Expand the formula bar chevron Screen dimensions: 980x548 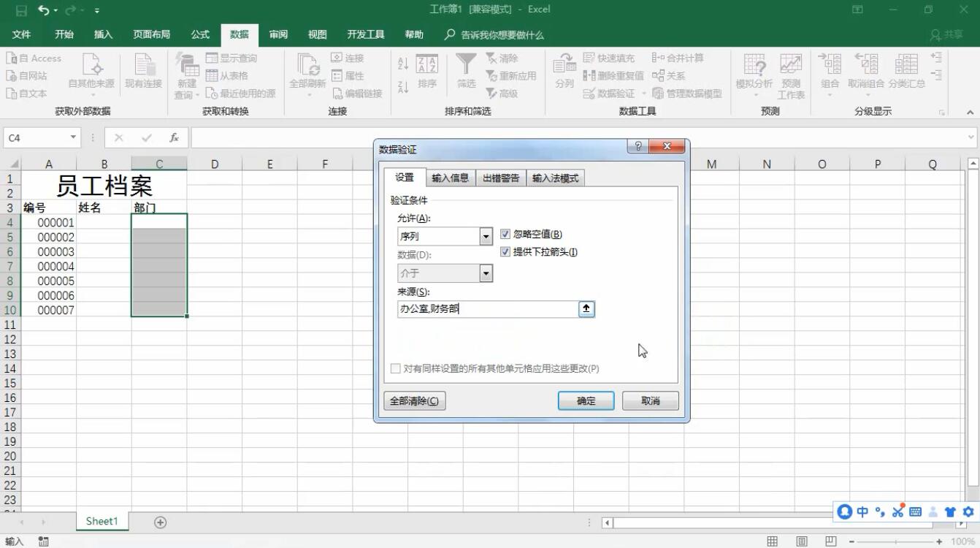pos(971,137)
